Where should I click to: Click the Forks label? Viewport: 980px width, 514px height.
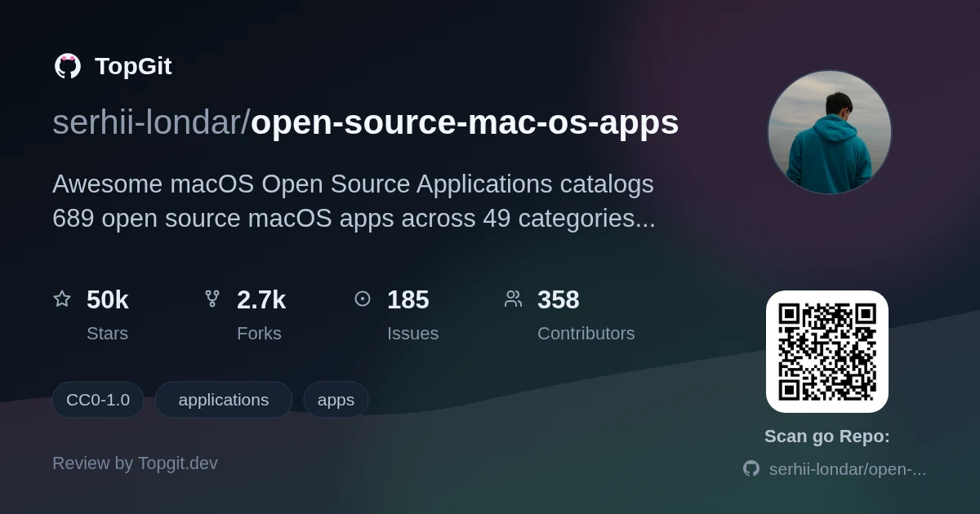[259, 334]
